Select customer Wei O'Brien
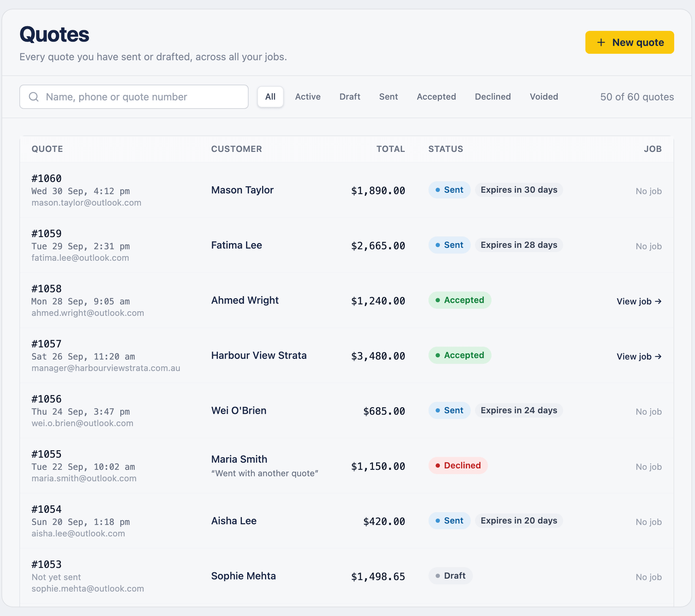Image resolution: width=695 pixels, height=616 pixels. coord(239,411)
